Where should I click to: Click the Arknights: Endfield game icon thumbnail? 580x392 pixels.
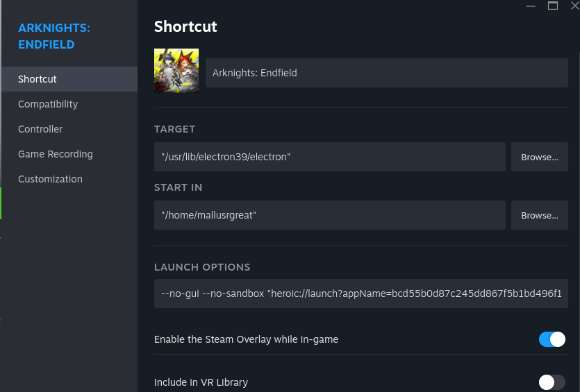(x=176, y=71)
